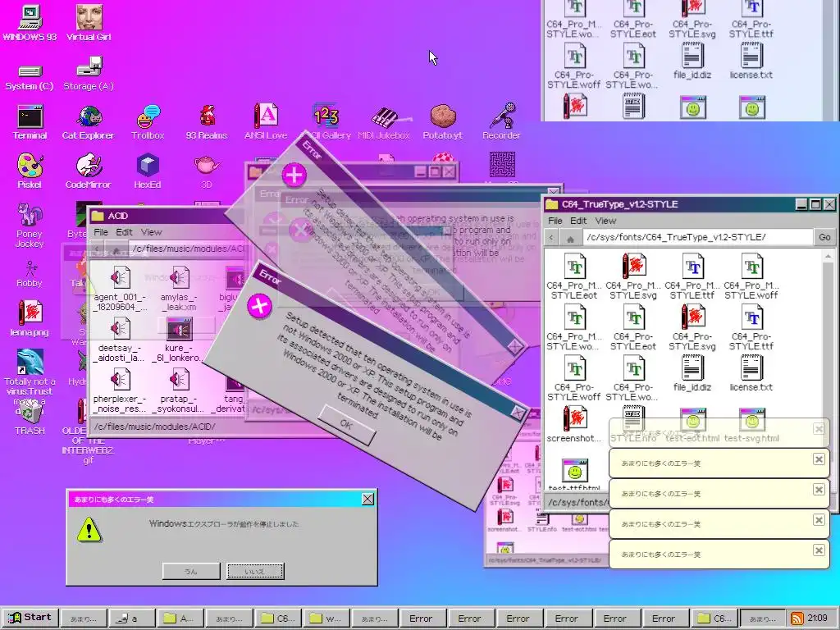
Task: Open Edit menu in C64_TrueType window
Action: [578, 221]
